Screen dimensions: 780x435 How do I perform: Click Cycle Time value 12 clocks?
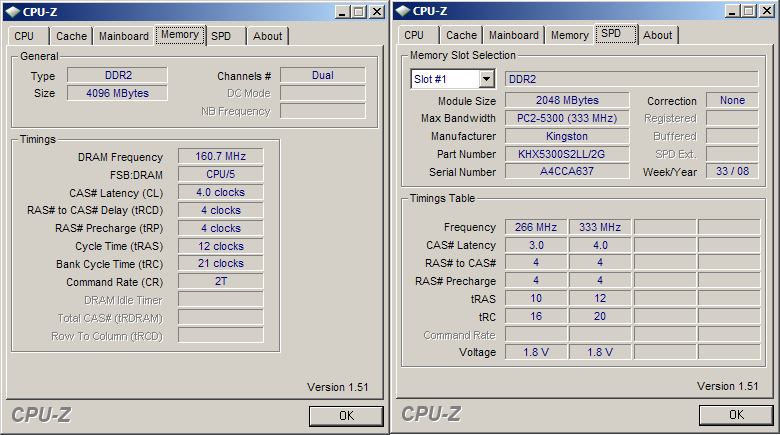(x=220, y=246)
